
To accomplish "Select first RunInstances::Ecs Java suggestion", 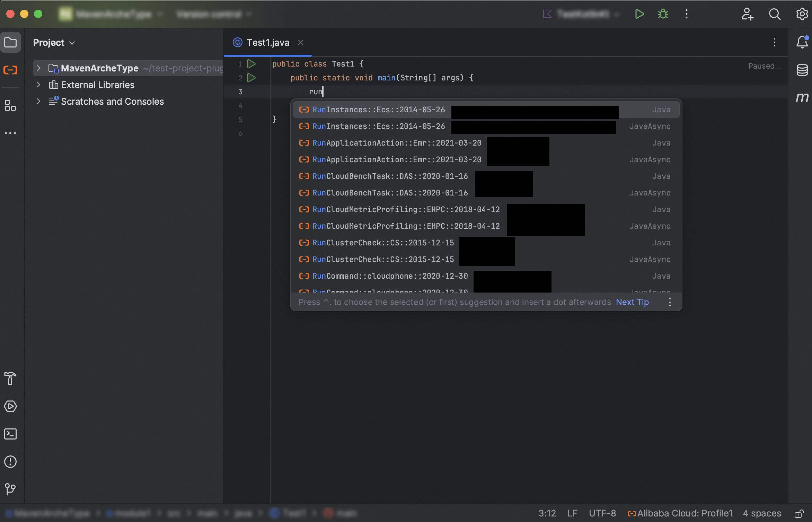I will click(x=486, y=110).
